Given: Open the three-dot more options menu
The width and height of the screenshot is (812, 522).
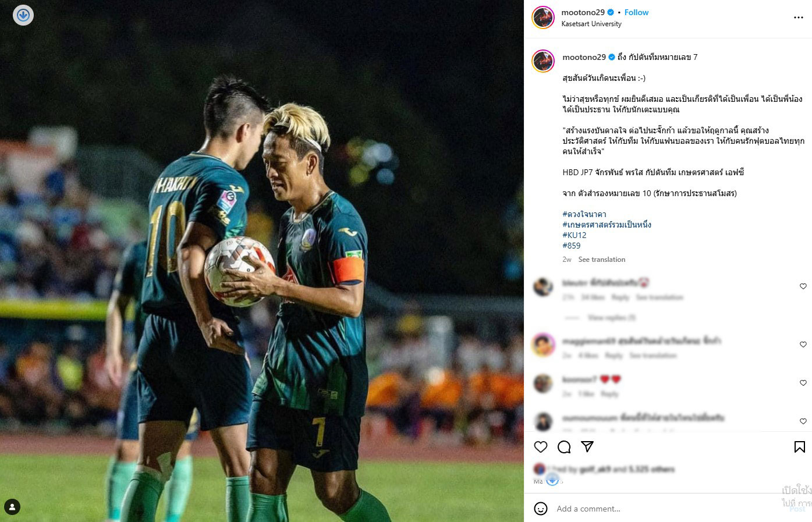Looking at the screenshot, I should pos(799,17).
